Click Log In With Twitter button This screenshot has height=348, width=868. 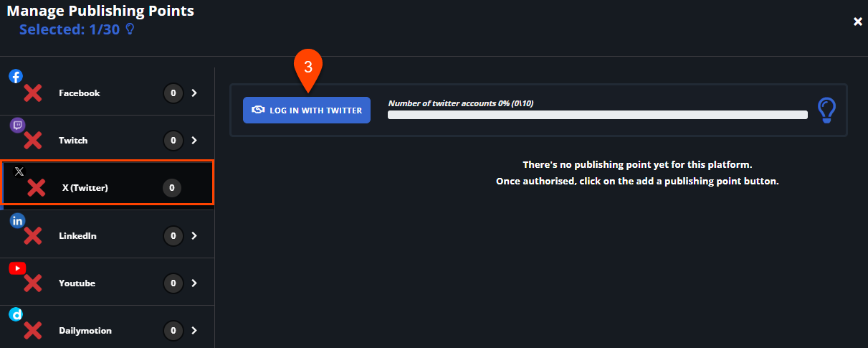tap(307, 110)
